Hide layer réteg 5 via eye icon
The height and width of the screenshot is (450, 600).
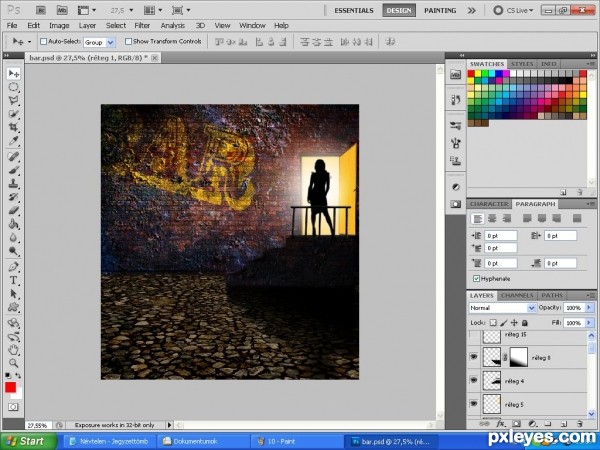tap(474, 403)
